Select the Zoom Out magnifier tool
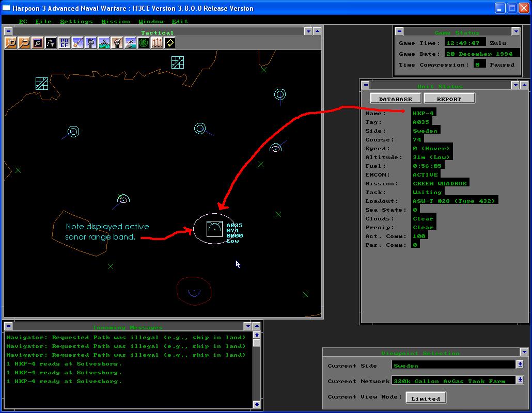 pos(23,43)
